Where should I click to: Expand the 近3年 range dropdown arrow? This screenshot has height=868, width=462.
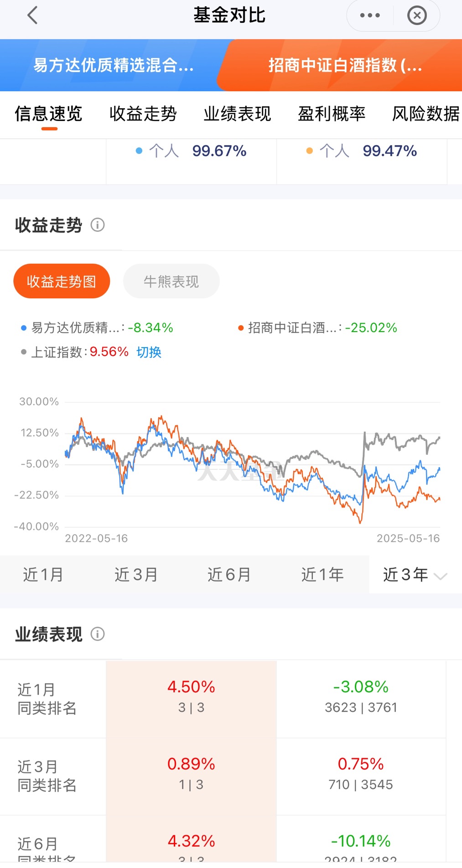pos(440,576)
